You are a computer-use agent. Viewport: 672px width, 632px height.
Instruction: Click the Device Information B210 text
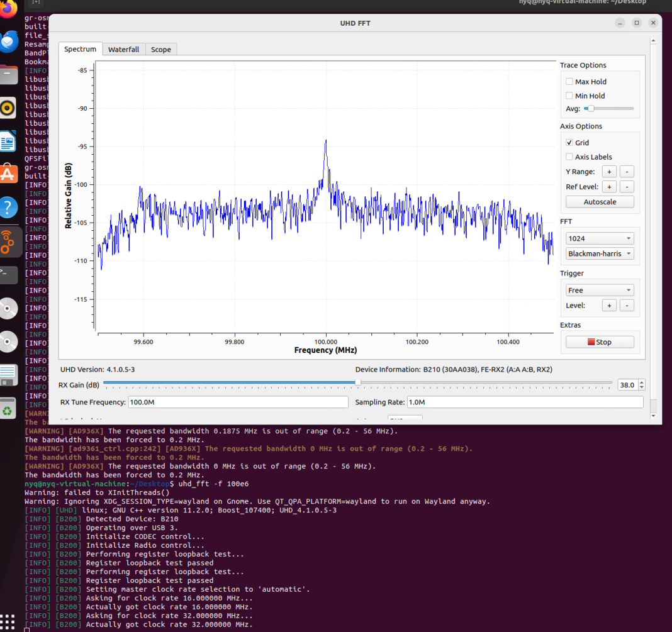tap(454, 370)
